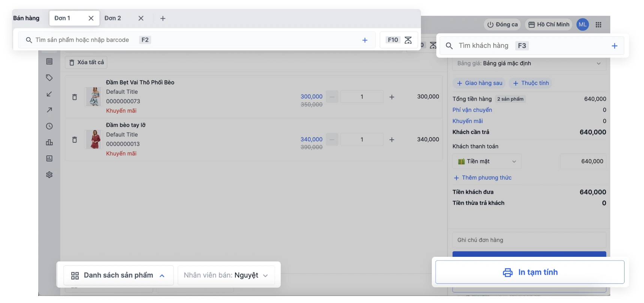The width and height of the screenshot is (644, 303).
Task: Open Đầm Bẹt Vai Thô Phối Bèo thumbnail
Action: coord(94,96)
